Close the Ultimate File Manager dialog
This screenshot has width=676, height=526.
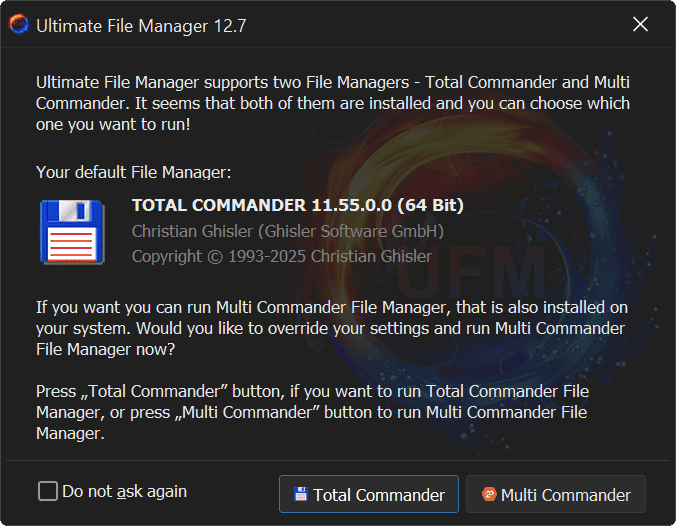[x=641, y=25]
